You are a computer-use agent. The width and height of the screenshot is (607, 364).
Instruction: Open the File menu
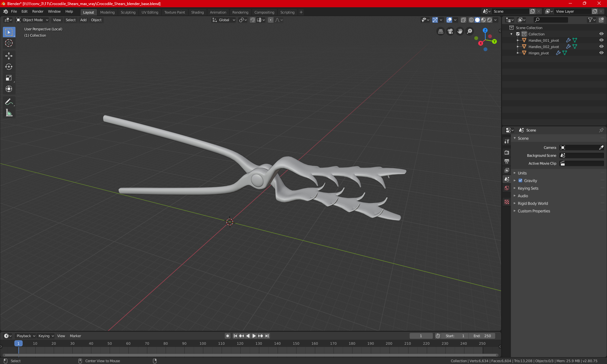click(x=14, y=11)
